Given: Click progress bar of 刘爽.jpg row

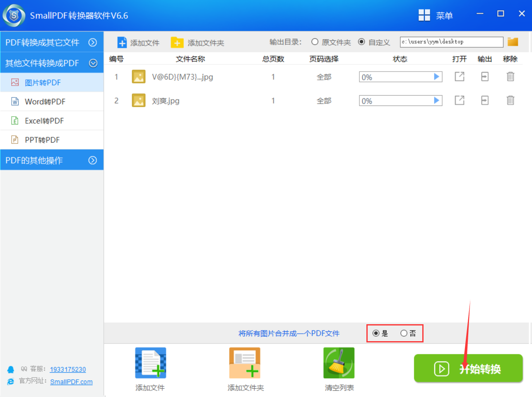Looking at the screenshot, I should pos(401,100).
